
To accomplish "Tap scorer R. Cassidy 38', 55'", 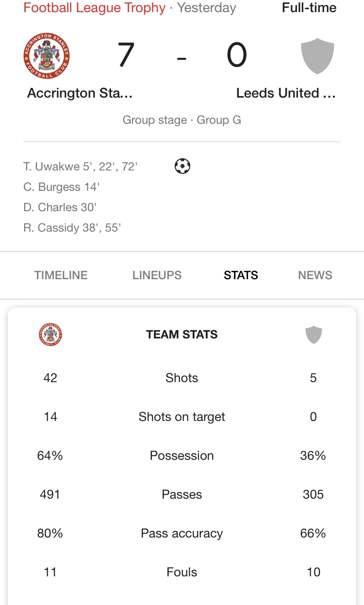I will point(72,228).
